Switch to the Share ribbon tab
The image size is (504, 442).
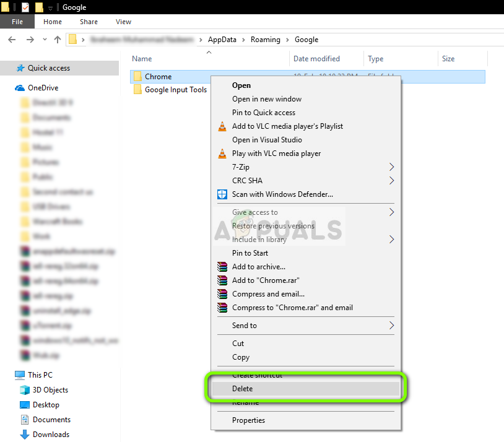89,22
